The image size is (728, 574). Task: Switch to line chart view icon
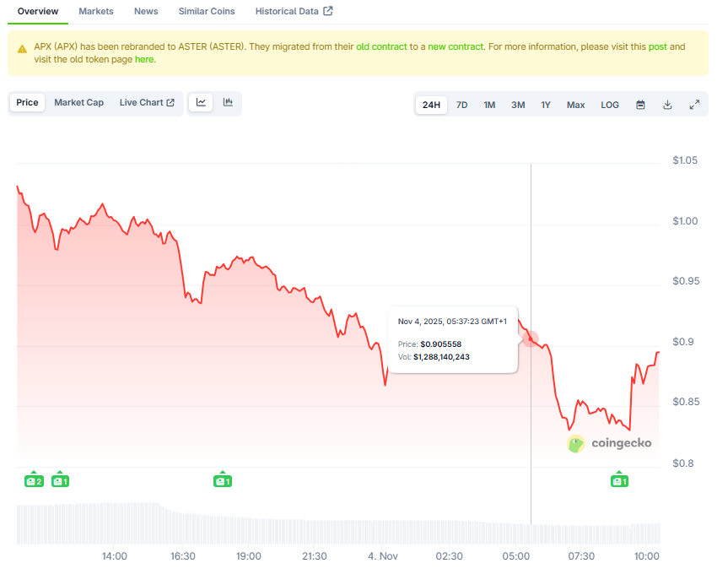point(201,103)
